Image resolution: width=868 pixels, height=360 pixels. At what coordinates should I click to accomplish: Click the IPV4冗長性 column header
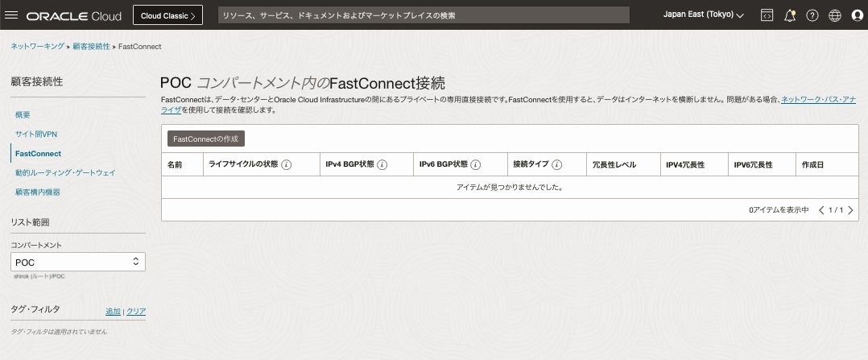click(x=685, y=164)
